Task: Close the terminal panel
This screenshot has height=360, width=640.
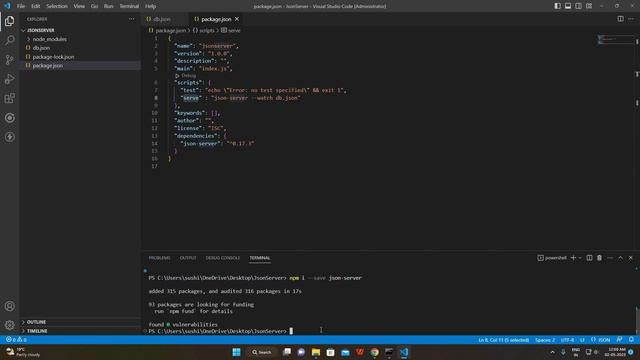Action: pyautogui.click(x=631, y=258)
